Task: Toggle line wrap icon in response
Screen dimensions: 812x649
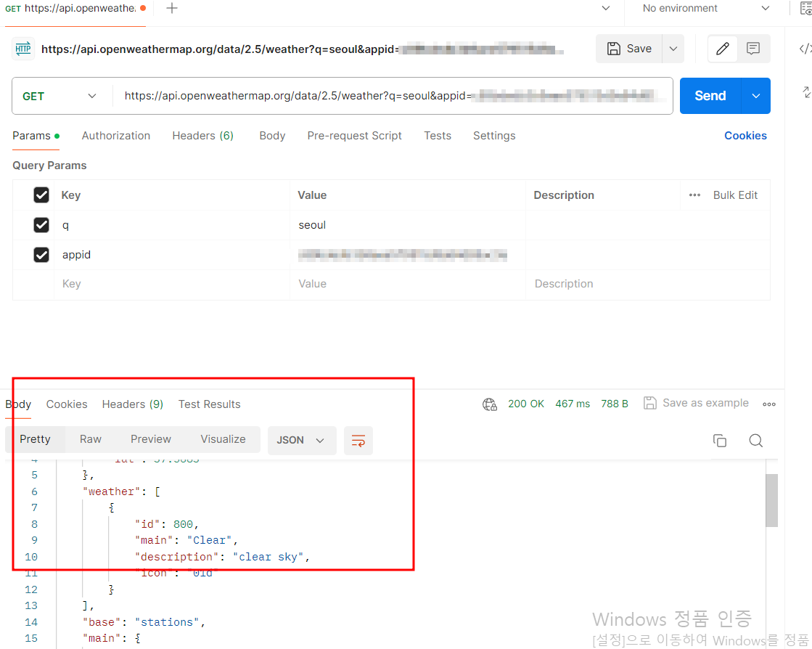Action: tap(358, 440)
